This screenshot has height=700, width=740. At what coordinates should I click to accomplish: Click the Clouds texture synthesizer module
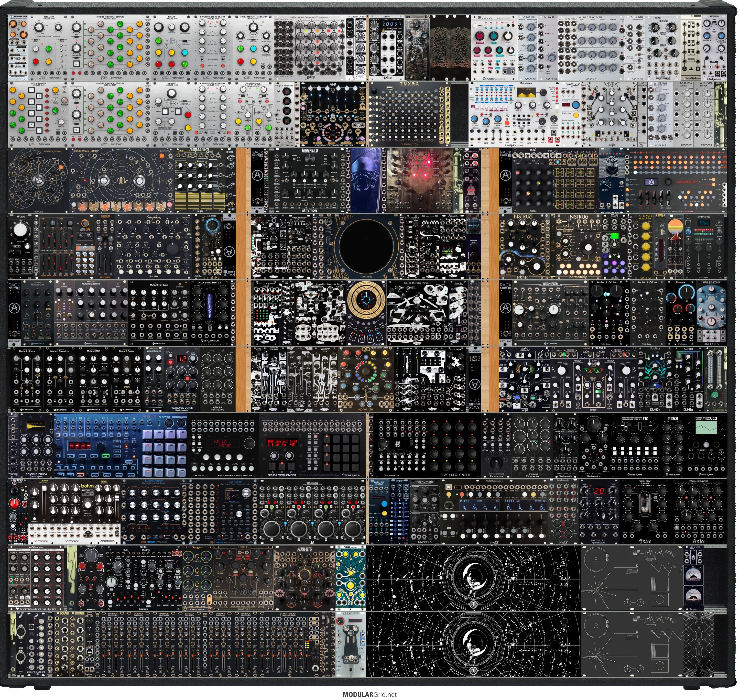pyautogui.click(x=494, y=48)
